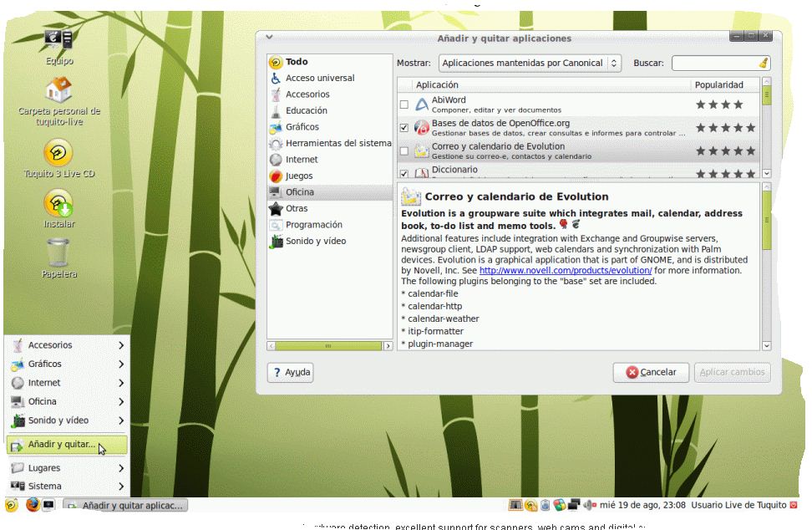
Task: Click the category list horizontal scrollbar
Action: (x=328, y=345)
